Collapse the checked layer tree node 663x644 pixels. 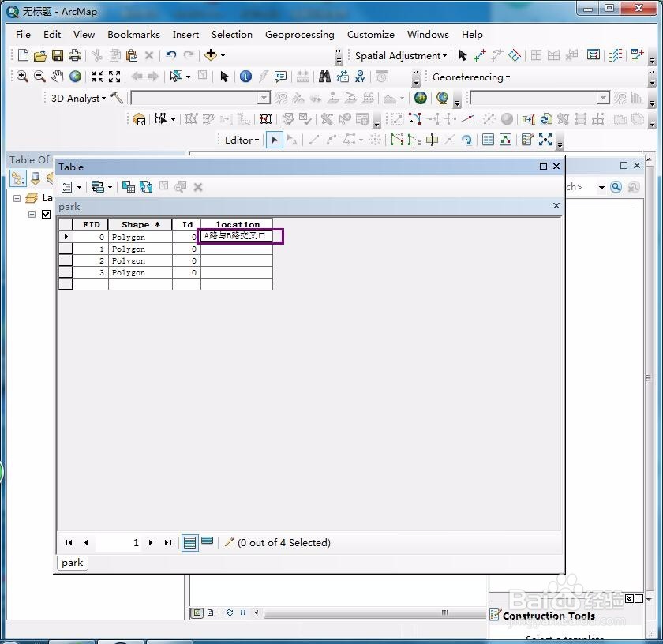tap(32, 215)
